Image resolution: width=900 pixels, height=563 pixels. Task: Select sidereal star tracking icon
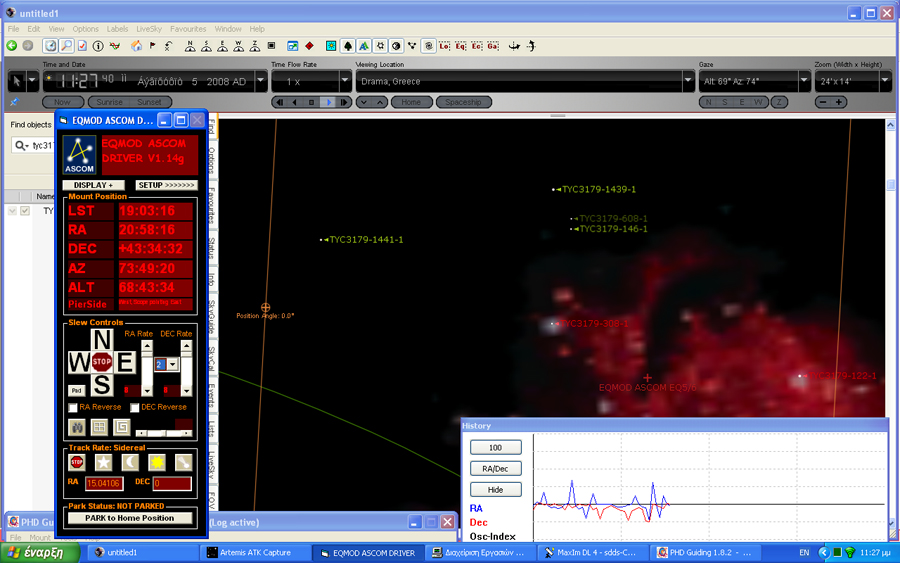[x=103, y=462]
